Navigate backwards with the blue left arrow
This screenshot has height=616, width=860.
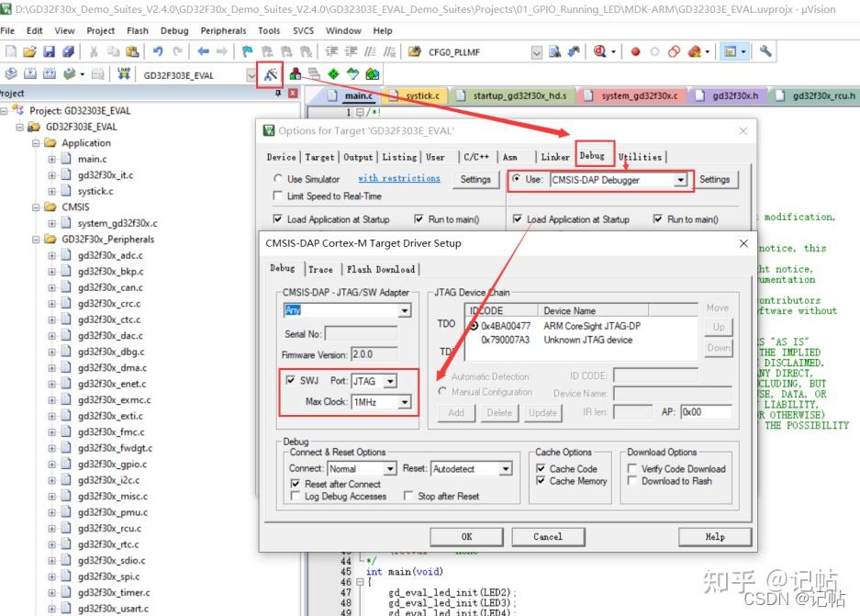(203, 51)
